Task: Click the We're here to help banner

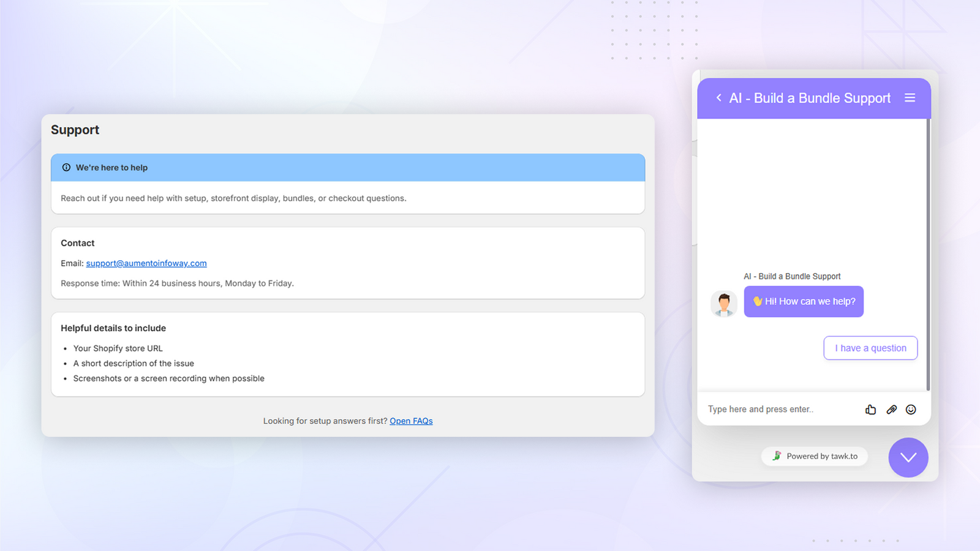Action: [x=348, y=167]
